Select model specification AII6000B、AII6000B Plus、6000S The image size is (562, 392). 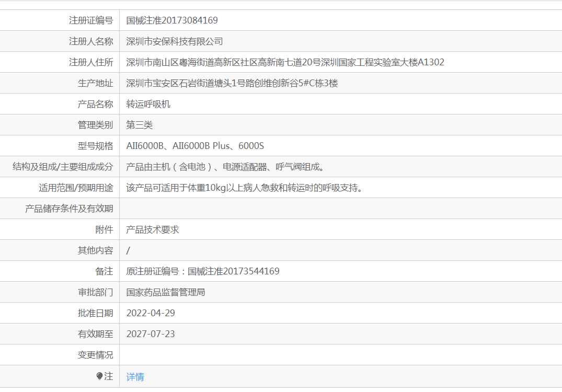(x=195, y=146)
